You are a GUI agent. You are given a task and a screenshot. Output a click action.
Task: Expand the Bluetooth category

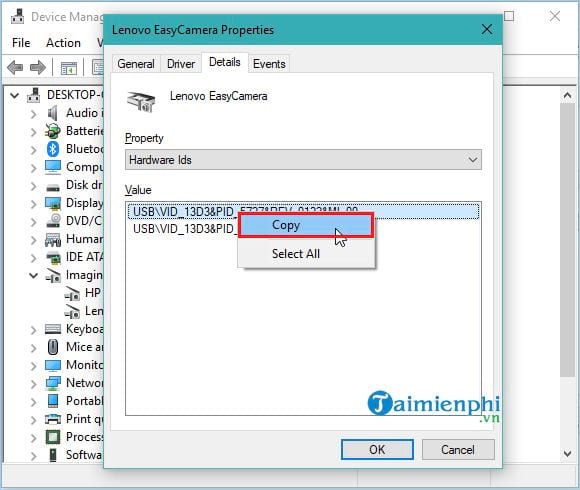click(33, 150)
